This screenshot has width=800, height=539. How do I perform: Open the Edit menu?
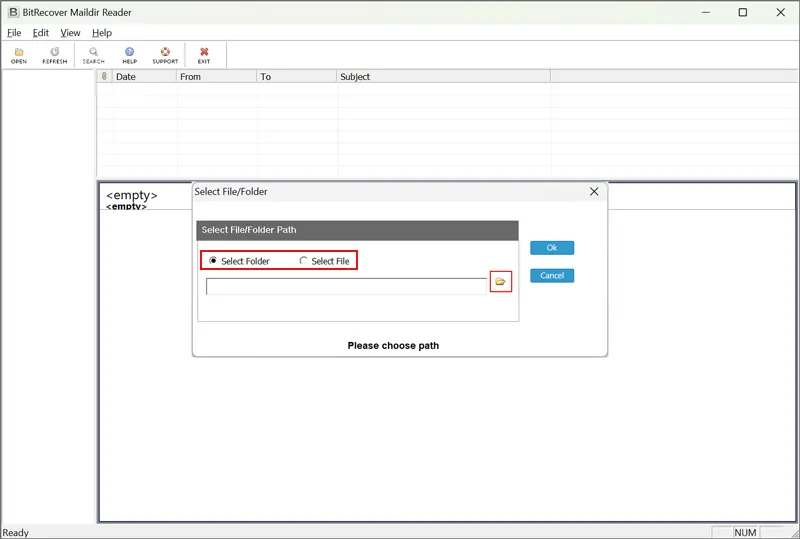pos(41,33)
